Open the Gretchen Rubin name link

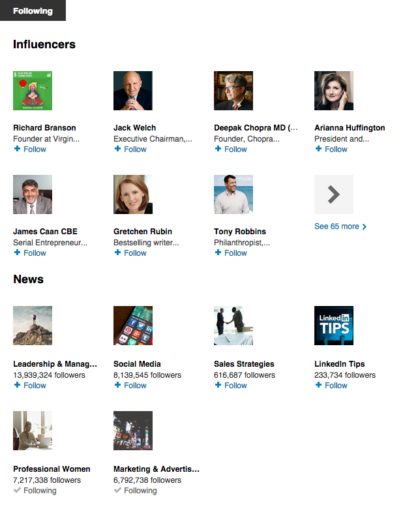(x=143, y=232)
